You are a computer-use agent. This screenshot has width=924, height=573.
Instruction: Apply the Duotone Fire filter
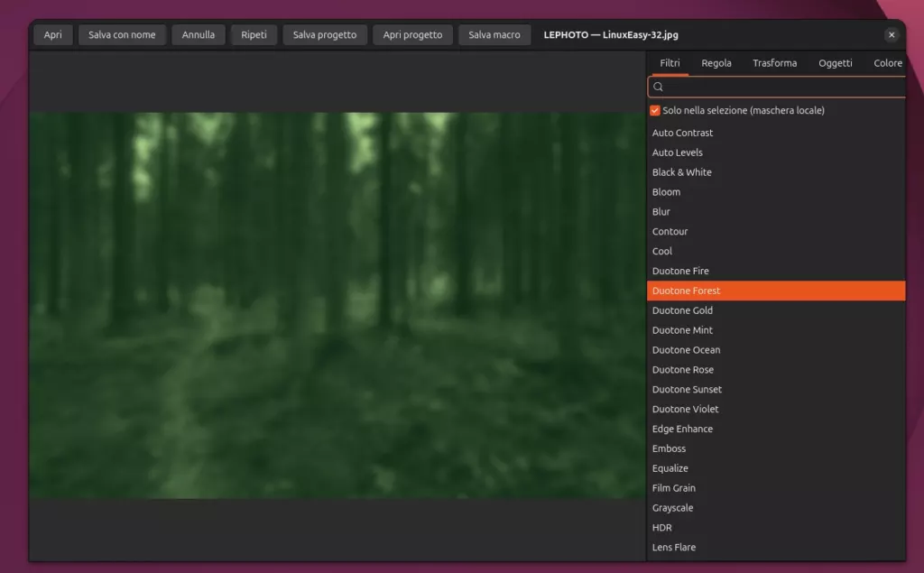click(x=776, y=272)
